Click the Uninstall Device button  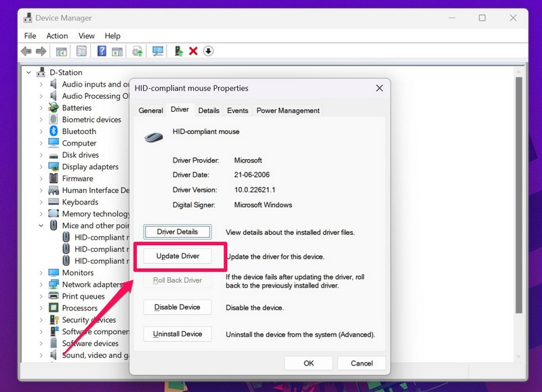pyautogui.click(x=178, y=334)
